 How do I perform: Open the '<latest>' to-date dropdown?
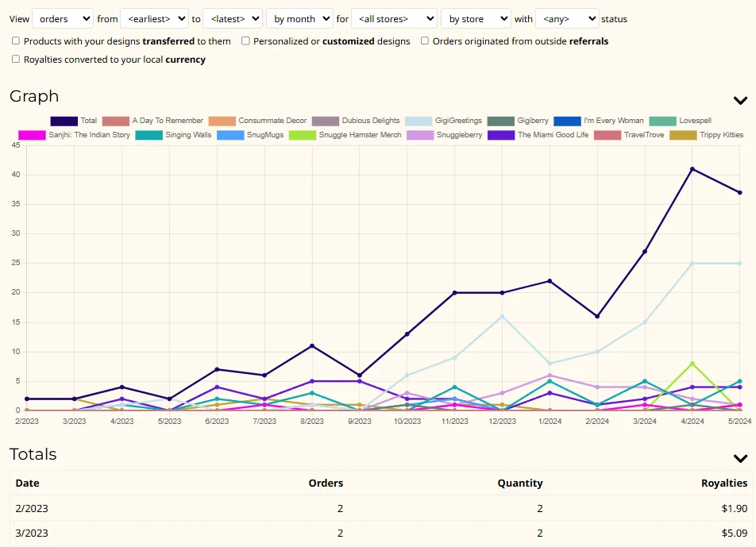[233, 19]
